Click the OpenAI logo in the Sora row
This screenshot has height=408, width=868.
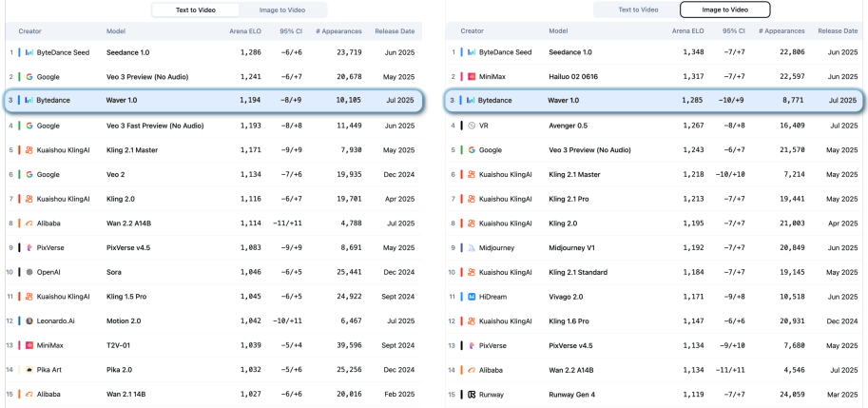(x=29, y=272)
